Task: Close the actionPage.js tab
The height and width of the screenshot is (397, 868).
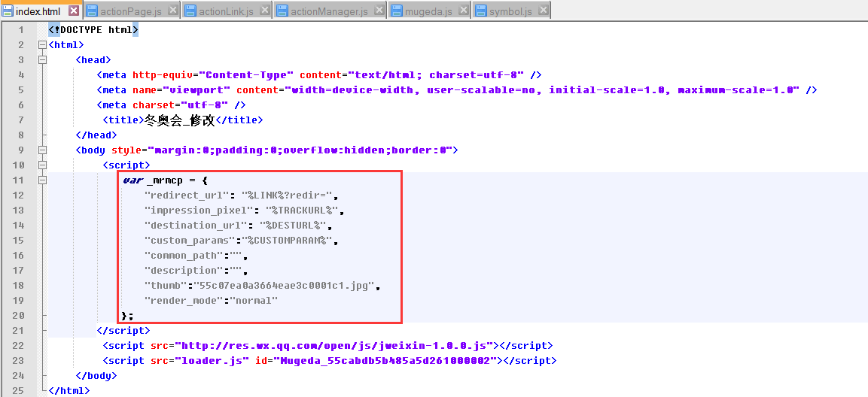Action: pos(173,11)
